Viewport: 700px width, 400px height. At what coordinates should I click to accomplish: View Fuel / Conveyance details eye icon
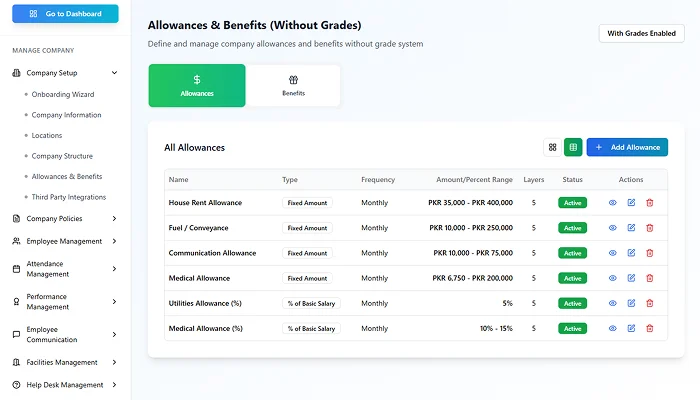(x=613, y=228)
